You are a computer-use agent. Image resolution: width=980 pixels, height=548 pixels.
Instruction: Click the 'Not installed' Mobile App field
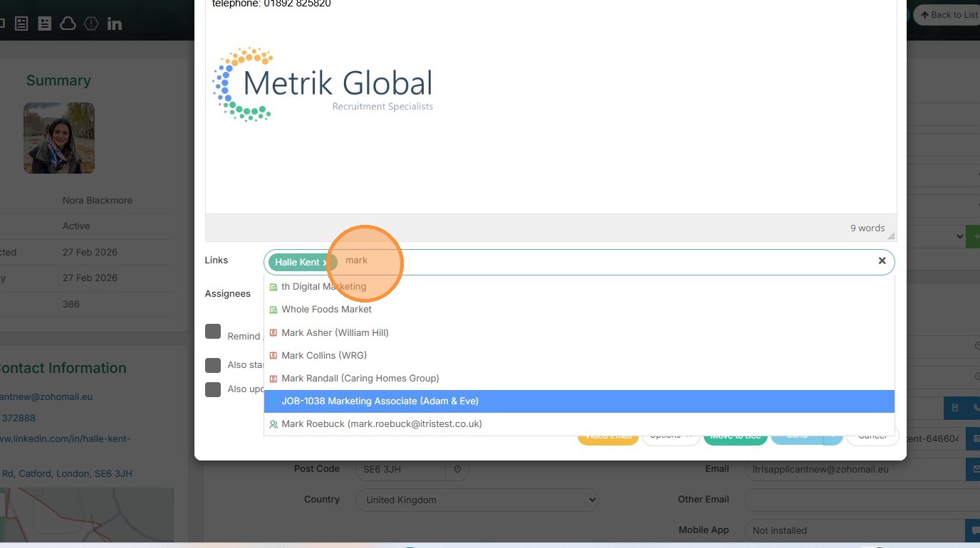click(855, 530)
